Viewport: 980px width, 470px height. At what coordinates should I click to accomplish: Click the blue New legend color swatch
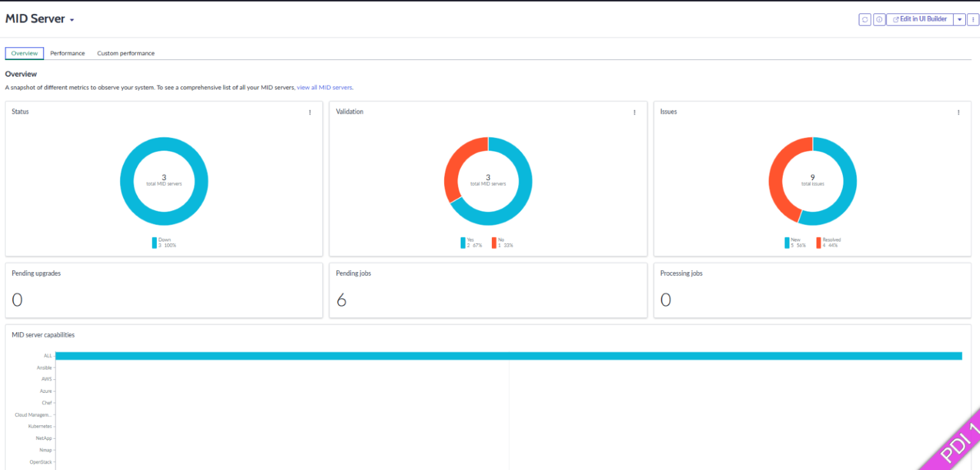pyautogui.click(x=787, y=242)
